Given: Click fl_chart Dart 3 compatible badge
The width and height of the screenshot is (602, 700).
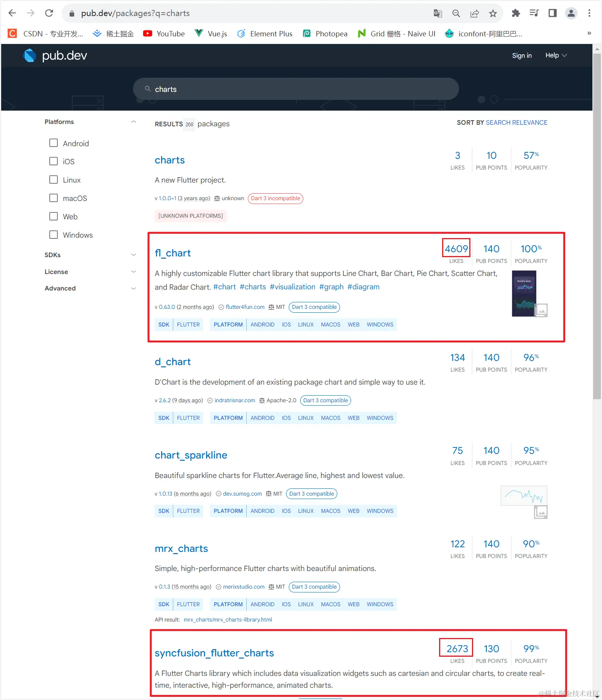Looking at the screenshot, I should coord(314,307).
